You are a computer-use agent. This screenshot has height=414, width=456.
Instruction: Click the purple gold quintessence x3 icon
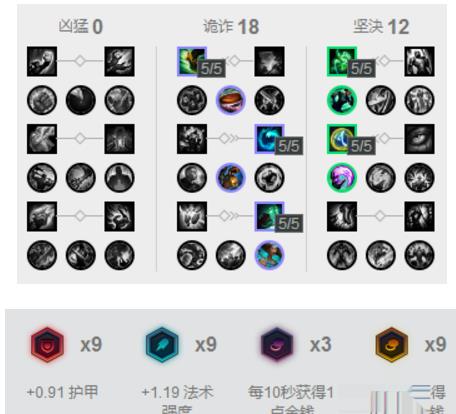coord(277,344)
